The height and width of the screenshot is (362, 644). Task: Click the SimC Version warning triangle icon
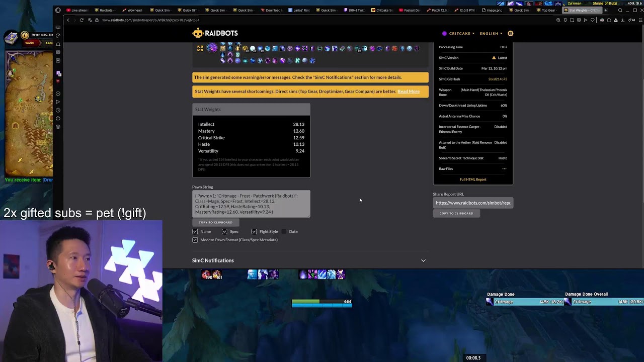[494, 58]
